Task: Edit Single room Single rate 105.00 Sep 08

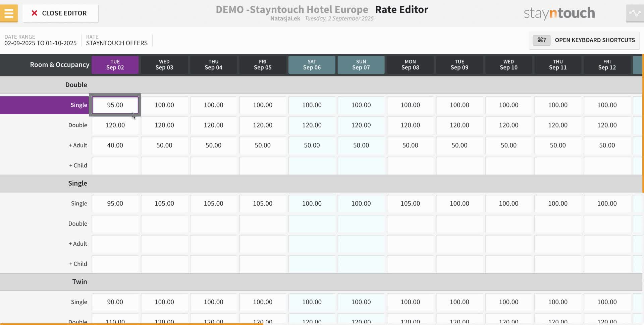Action: pos(410,203)
